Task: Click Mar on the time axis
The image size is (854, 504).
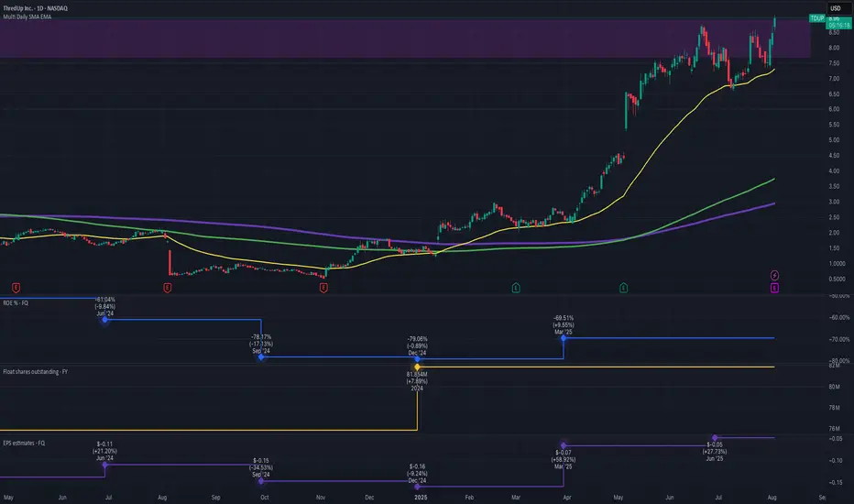Action: pyautogui.click(x=516, y=498)
